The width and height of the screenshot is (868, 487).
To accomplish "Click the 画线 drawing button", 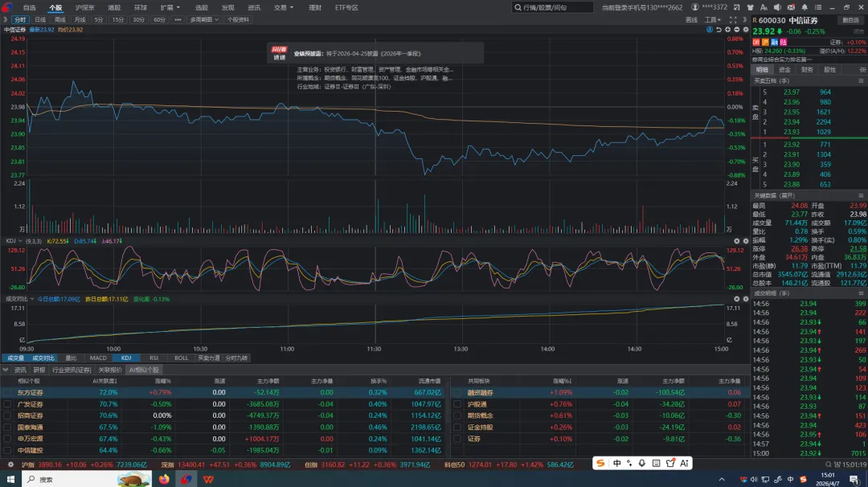I will pyautogui.click(x=691, y=19).
